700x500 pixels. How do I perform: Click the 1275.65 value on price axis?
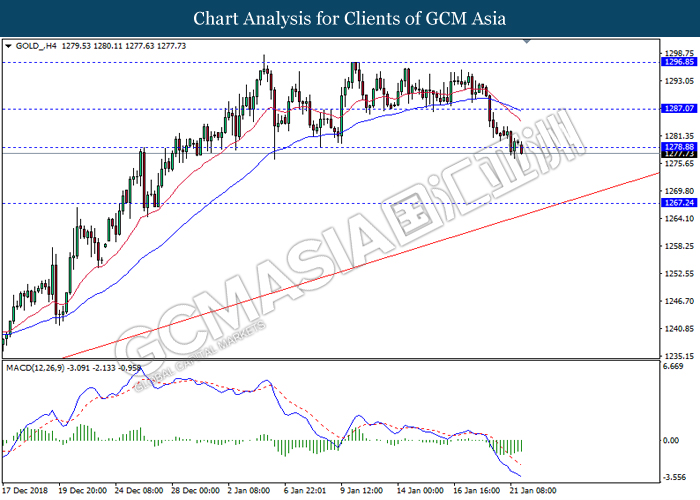tap(679, 163)
